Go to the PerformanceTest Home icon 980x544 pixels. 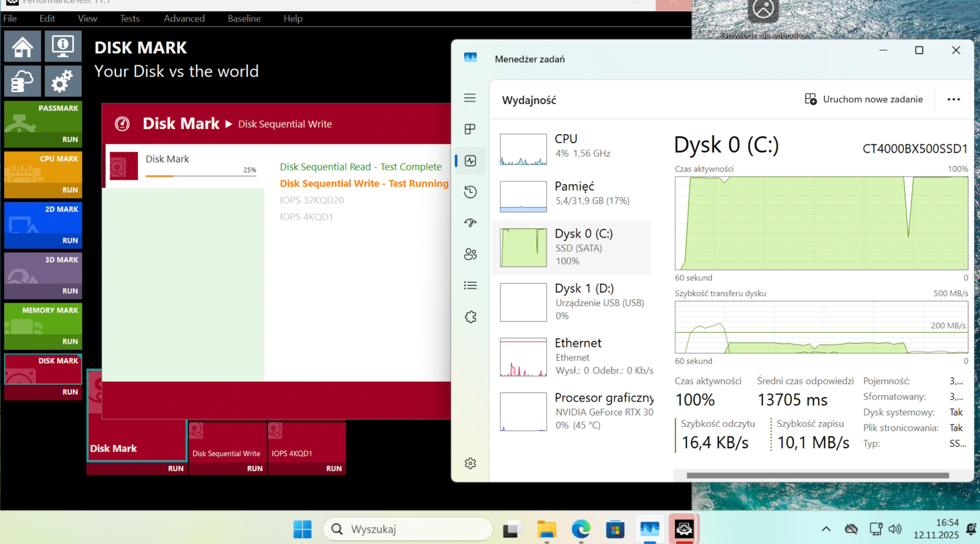tap(22, 46)
